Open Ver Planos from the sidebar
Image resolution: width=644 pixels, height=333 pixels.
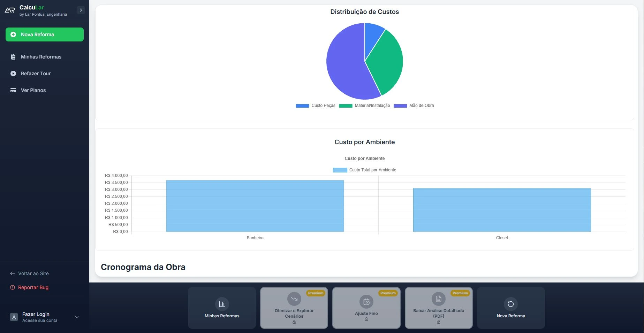click(x=33, y=90)
